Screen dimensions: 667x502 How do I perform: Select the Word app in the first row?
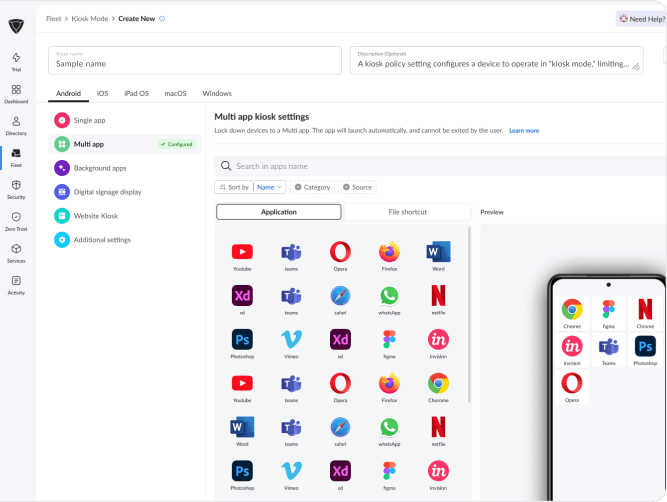click(x=438, y=256)
